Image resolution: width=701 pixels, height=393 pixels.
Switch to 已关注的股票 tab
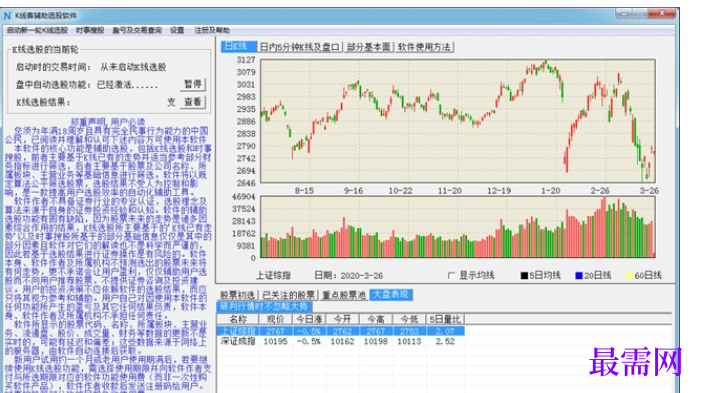[289, 295]
